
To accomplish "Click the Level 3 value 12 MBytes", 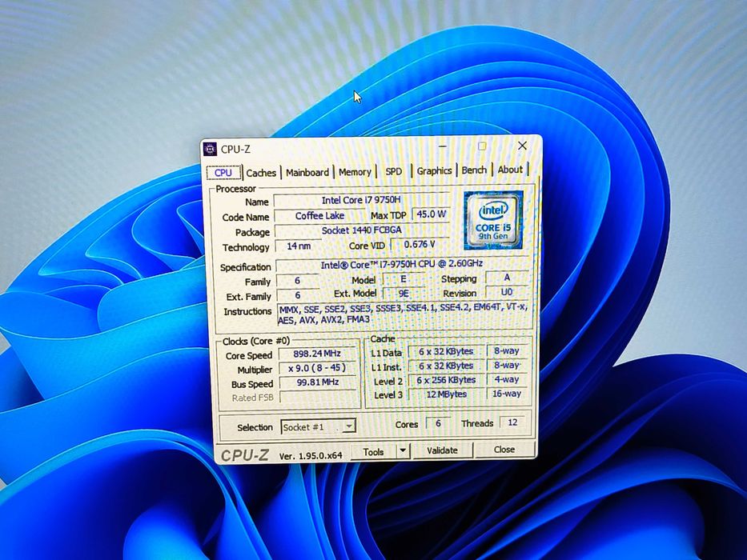I will click(447, 394).
